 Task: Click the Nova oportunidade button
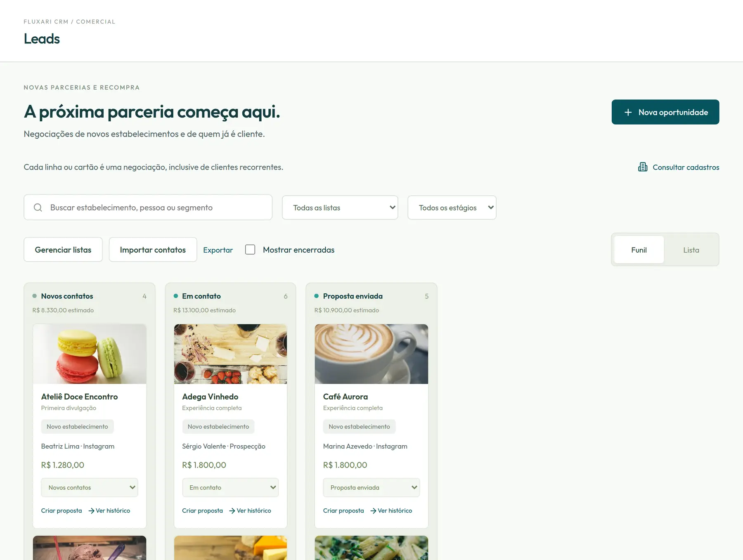pyautogui.click(x=665, y=112)
